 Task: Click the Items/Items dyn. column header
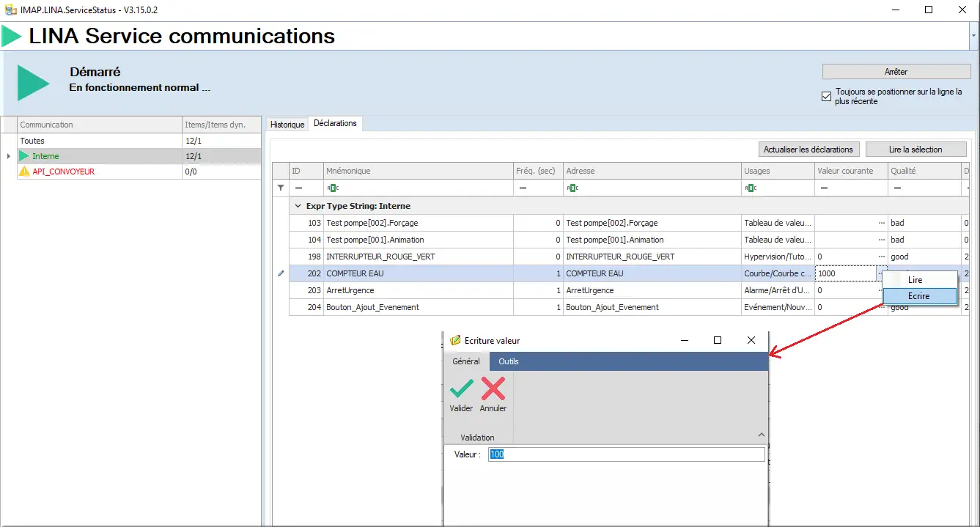[x=221, y=125]
